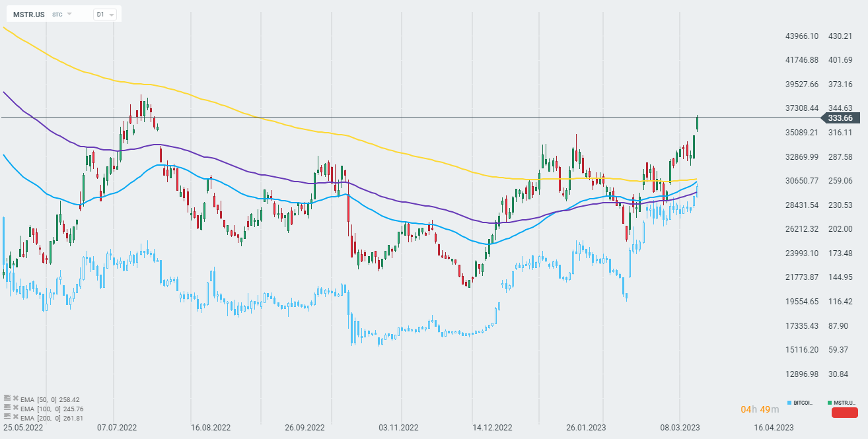
Task: Click the red button in bottom-right corner
Action: pyautogui.click(x=844, y=413)
